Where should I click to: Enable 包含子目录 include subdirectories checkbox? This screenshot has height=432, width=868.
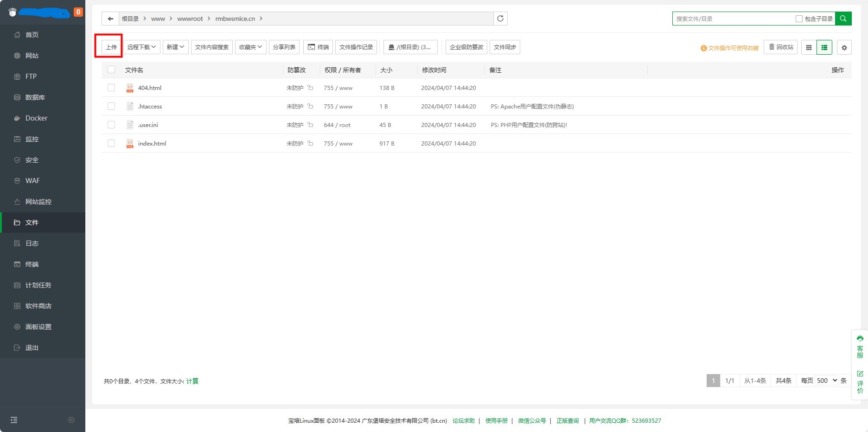(799, 19)
